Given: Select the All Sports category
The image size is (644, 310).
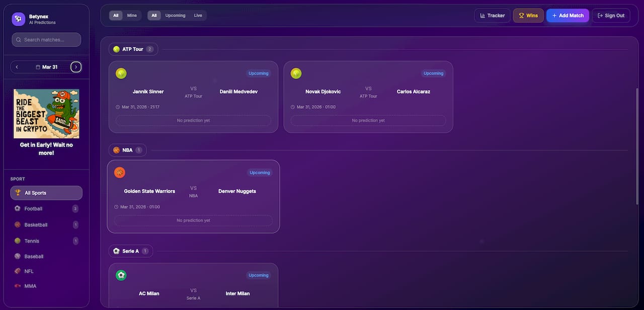Looking at the screenshot, I should tap(46, 193).
